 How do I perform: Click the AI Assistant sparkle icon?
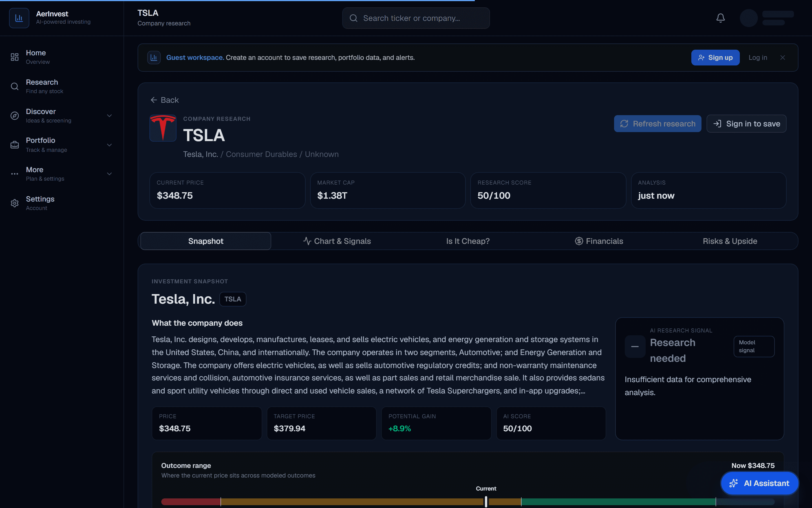pyautogui.click(x=734, y=483)
